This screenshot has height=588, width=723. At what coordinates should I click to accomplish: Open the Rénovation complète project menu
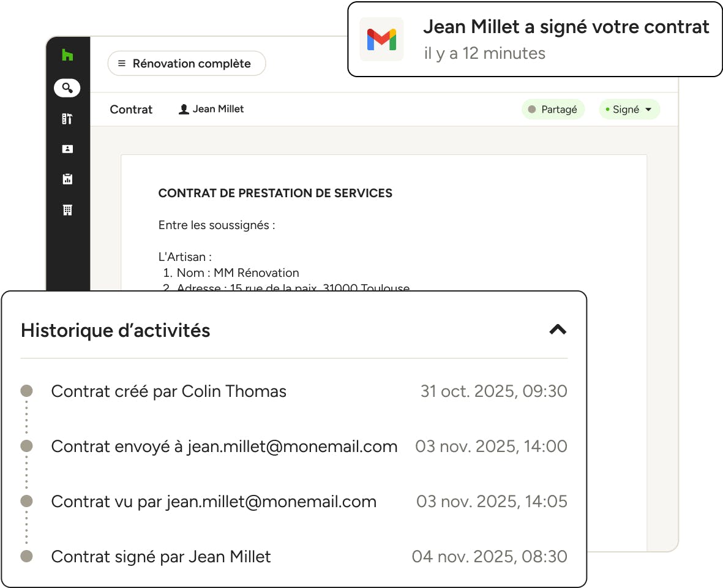tap(186, 64)
